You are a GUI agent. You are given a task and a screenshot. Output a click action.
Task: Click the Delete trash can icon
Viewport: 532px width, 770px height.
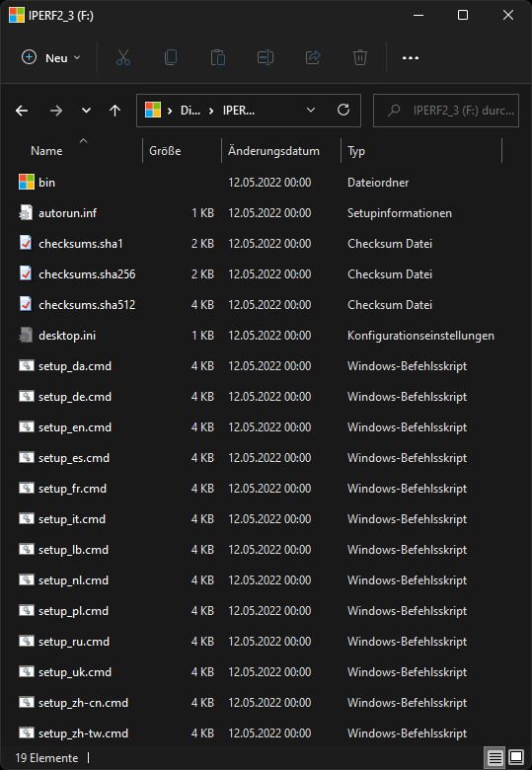pyautogui.click(x=359, y=57)
